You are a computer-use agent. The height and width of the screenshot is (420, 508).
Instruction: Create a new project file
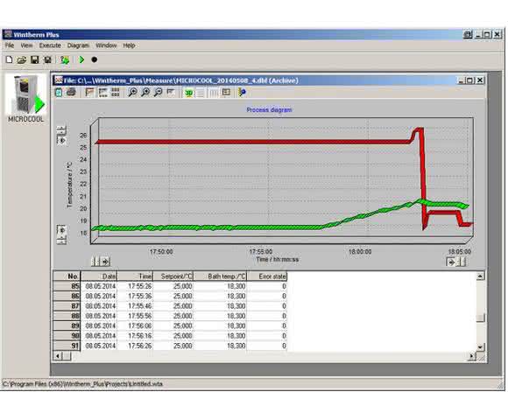pyautogui.click(x=10, y=59)
